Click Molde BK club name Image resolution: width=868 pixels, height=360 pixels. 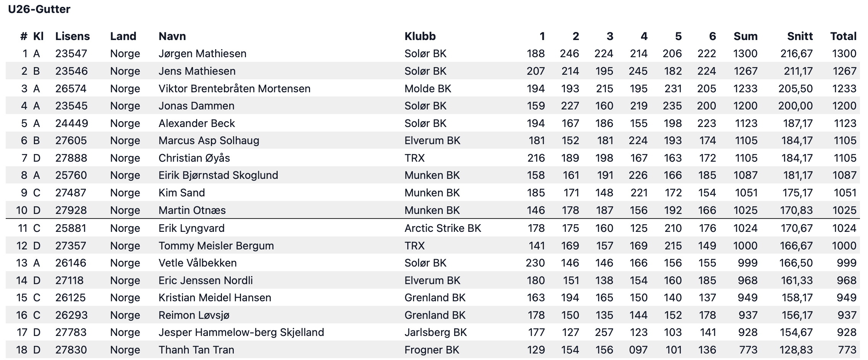click(x=428, y=88)
